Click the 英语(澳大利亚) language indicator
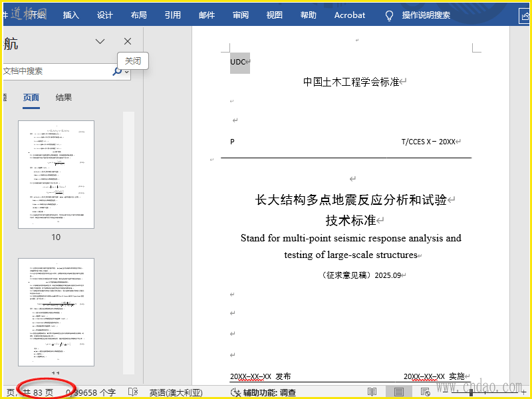Image resolution: width=532 pixels, height=399 pixels. (x=176, y=393)
